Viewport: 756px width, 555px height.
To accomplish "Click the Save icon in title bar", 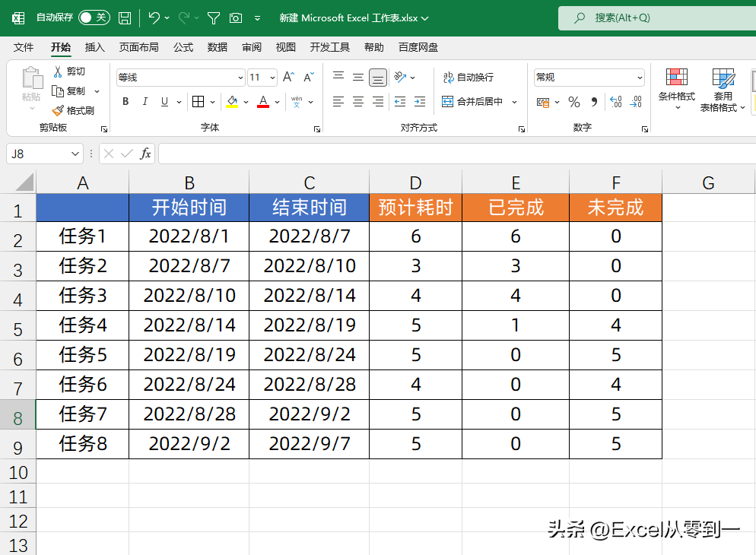I will coord(125,18).
